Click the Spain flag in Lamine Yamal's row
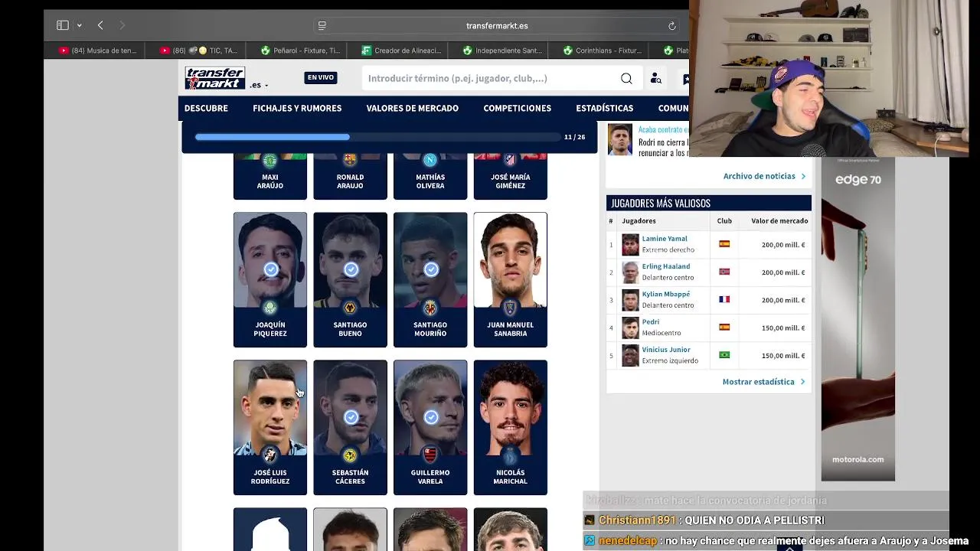 pos(724,244)
